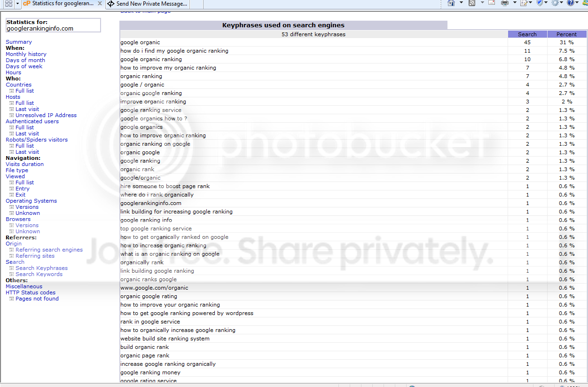
Task: Open Unresolved IP Address link
Action: click(x=46, y=115)
